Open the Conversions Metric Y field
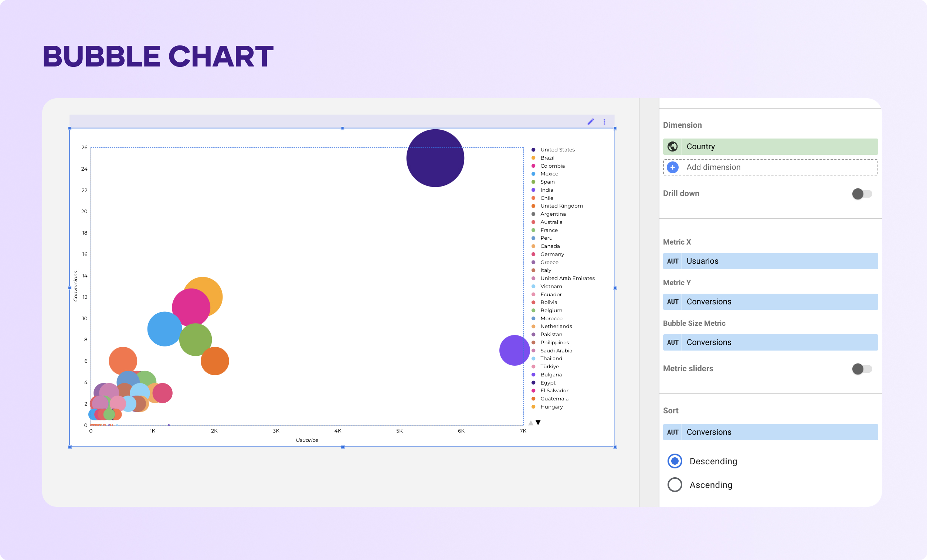Image resolution: width=927 pixels, height=560 pixels. tap(770, 302)
